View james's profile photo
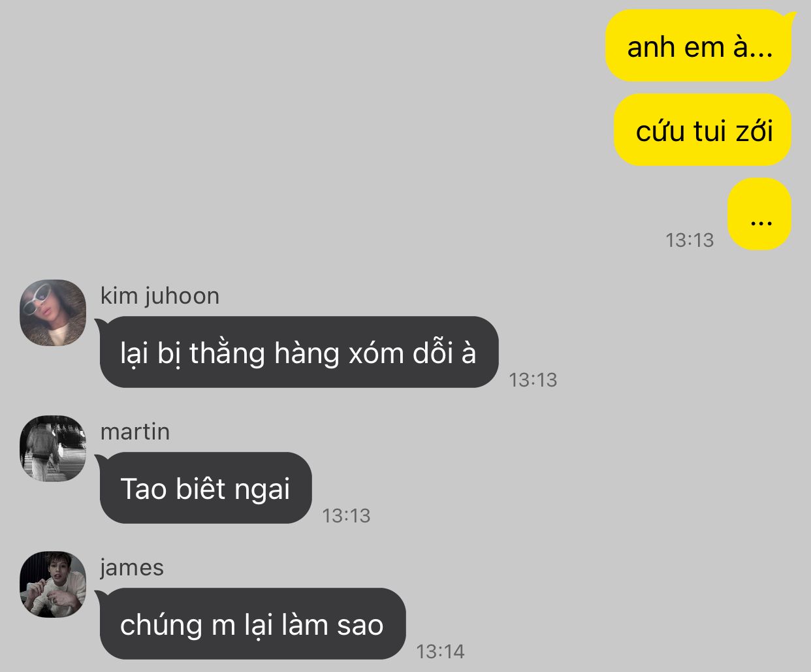Viewport: 811px width, 672px height. tap(54, 584)
